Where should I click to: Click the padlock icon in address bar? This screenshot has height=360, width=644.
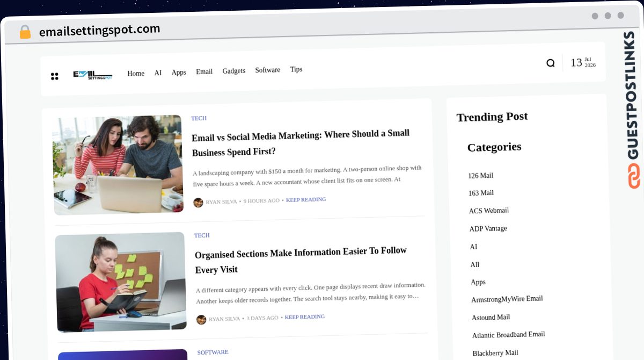point(25,32)
